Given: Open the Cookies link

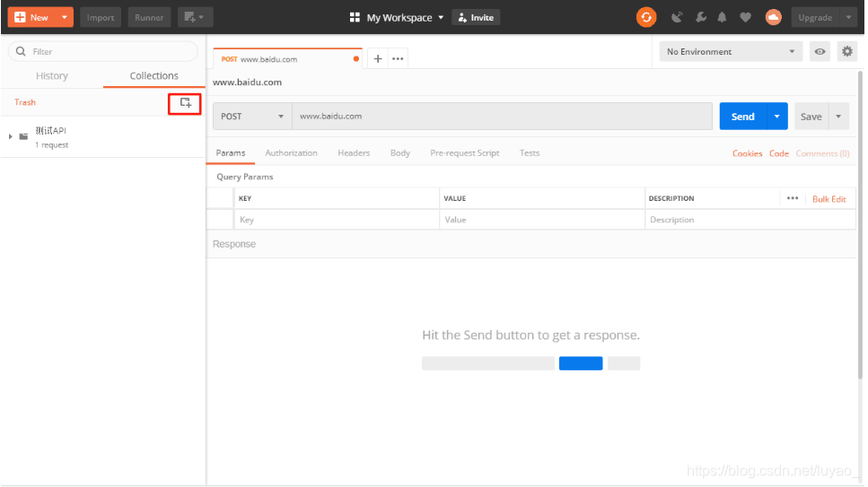Looking at the screenshot, I should pyautogui.click(x=748, y=154).
